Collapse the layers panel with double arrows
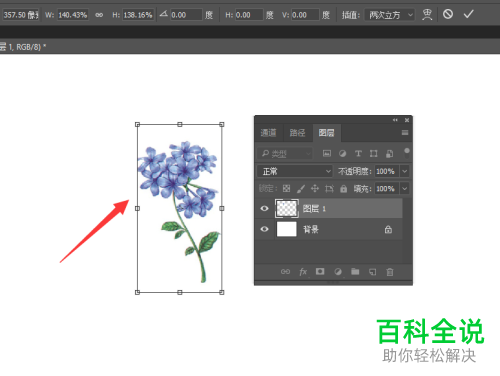The image size is (500, 376). pos(395,120)
